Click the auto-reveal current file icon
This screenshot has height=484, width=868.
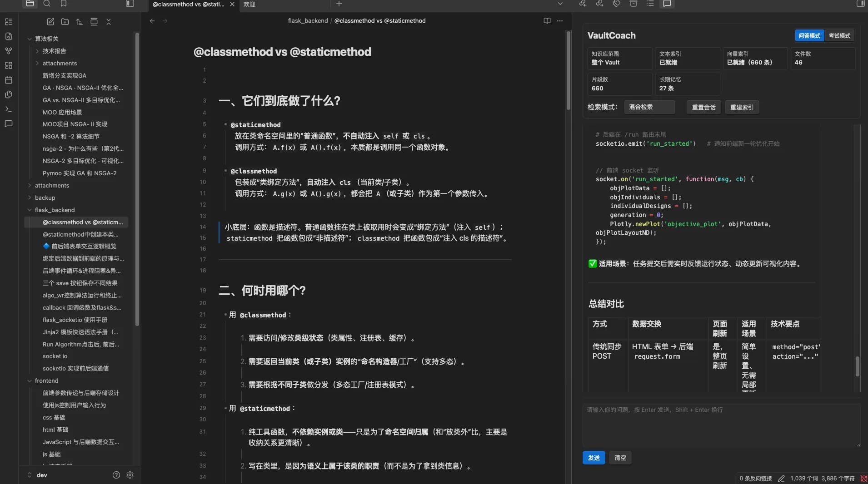click(94, 22)
